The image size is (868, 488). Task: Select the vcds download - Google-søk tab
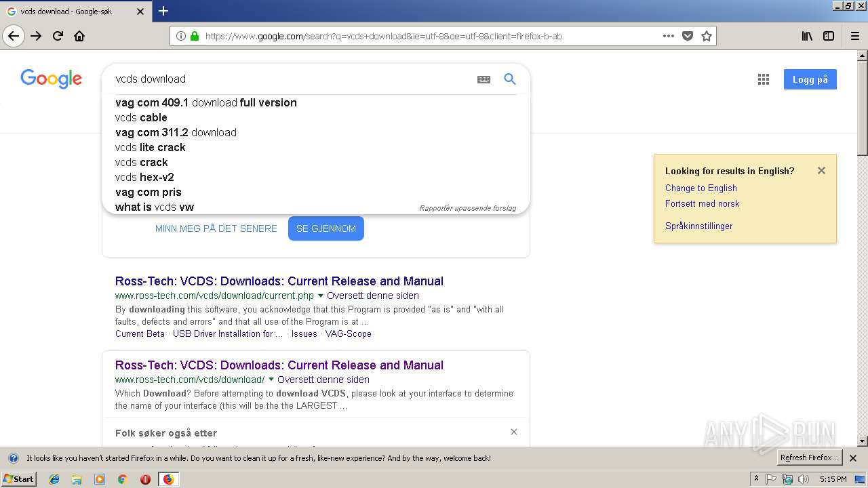click(x=75, y=12)
